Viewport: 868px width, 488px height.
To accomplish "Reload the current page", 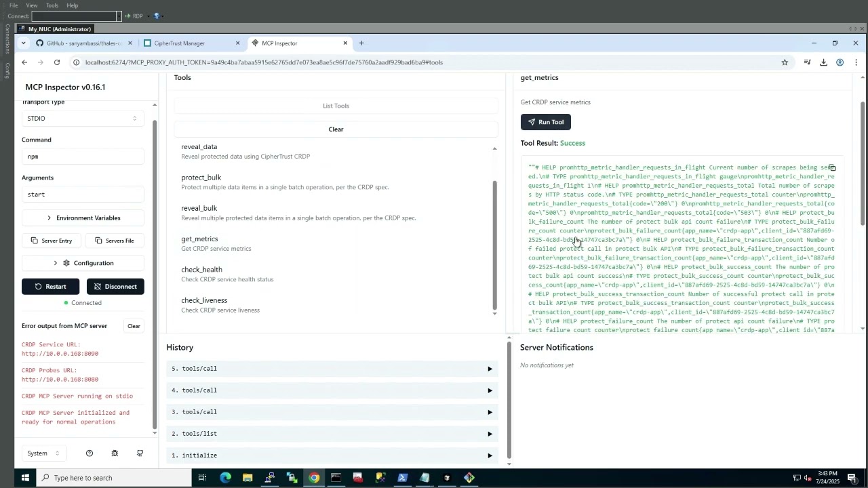I will 57,62.
